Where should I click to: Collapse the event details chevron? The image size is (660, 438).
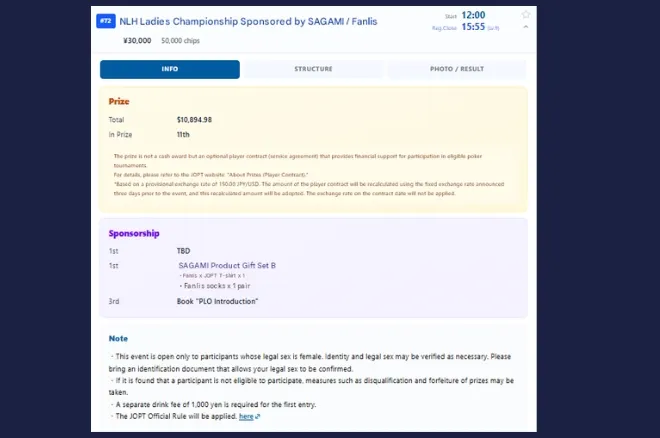pos(526,27)
